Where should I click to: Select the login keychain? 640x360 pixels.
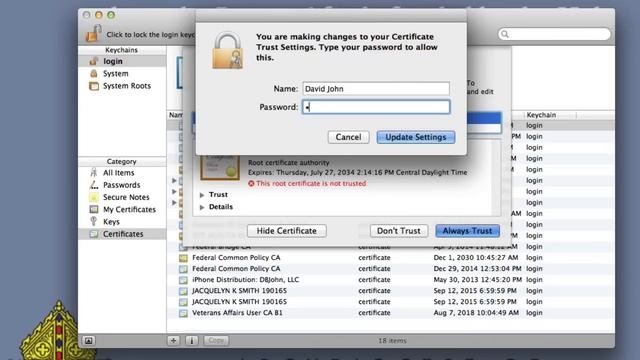pyautogui.click(x=122, y=61)
